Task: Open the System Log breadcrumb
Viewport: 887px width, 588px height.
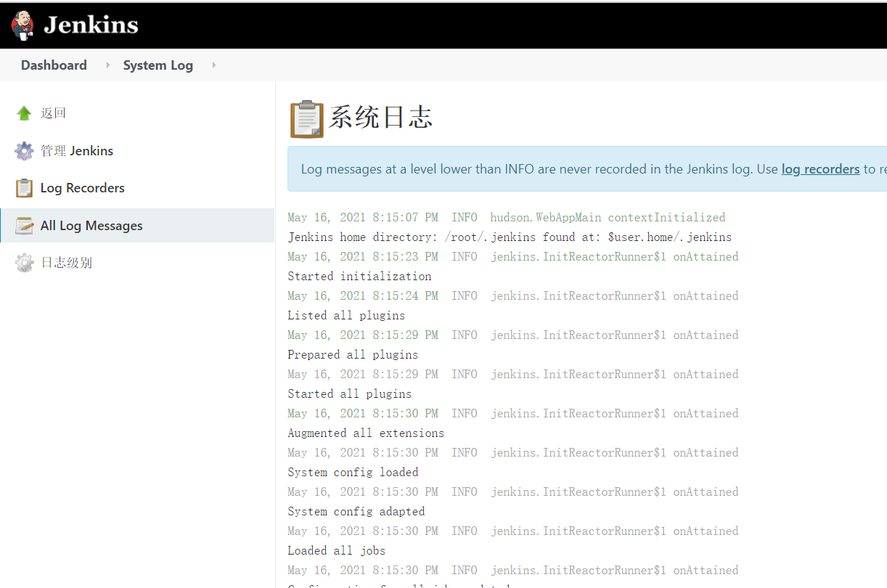Action: [158, 65]
